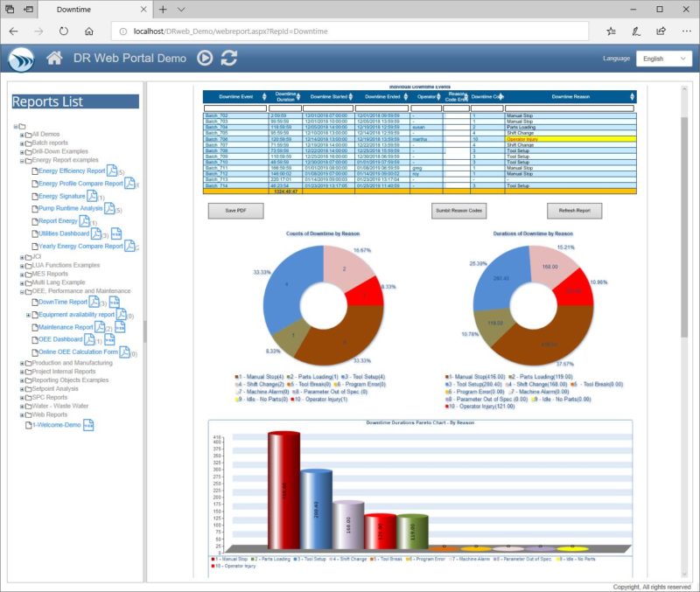Open the Edge settings menu (three dots)
This screenshot has width=700, height=592.
(x=685, y=29)
